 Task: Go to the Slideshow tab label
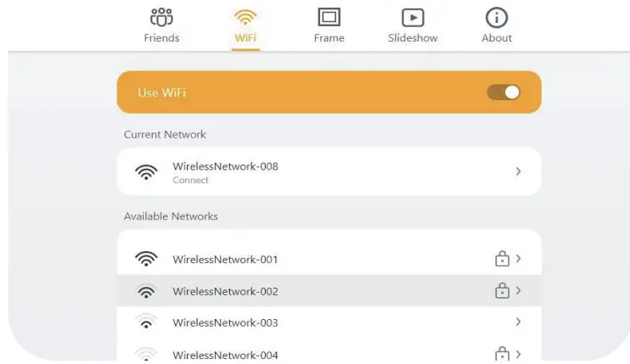[413, 38]
